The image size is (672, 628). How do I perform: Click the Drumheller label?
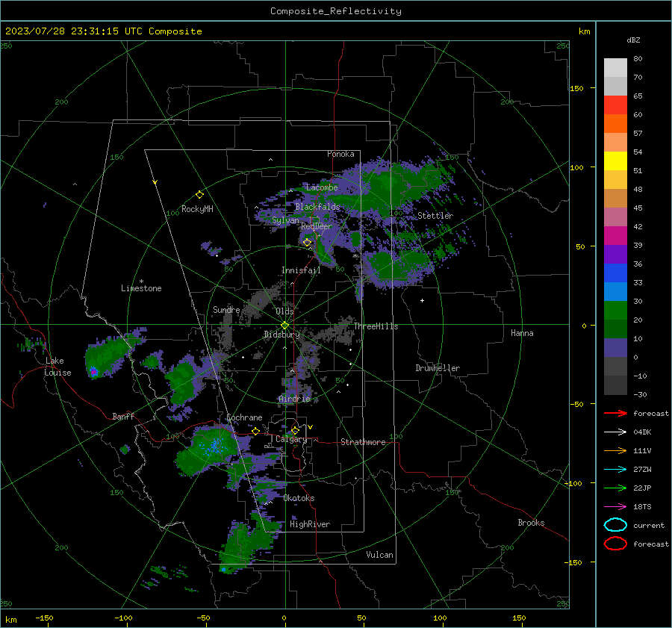pyautogui.click(x=438, y=368)
